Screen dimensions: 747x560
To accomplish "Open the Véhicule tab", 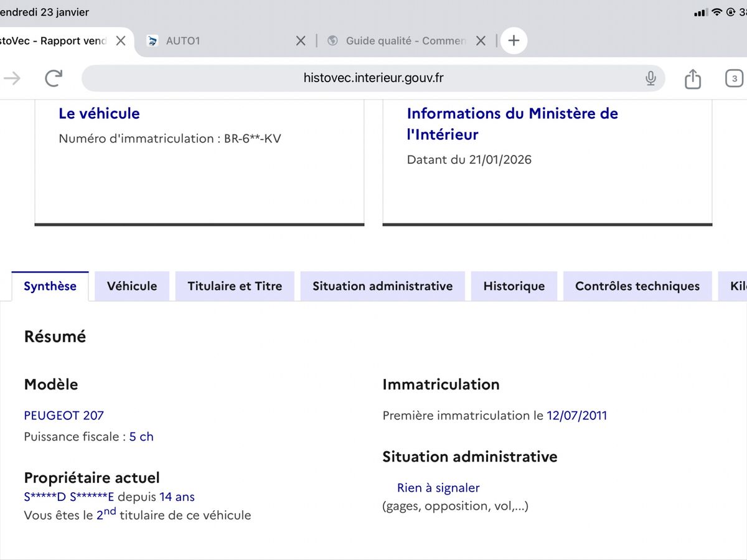I will pos(132,286).
